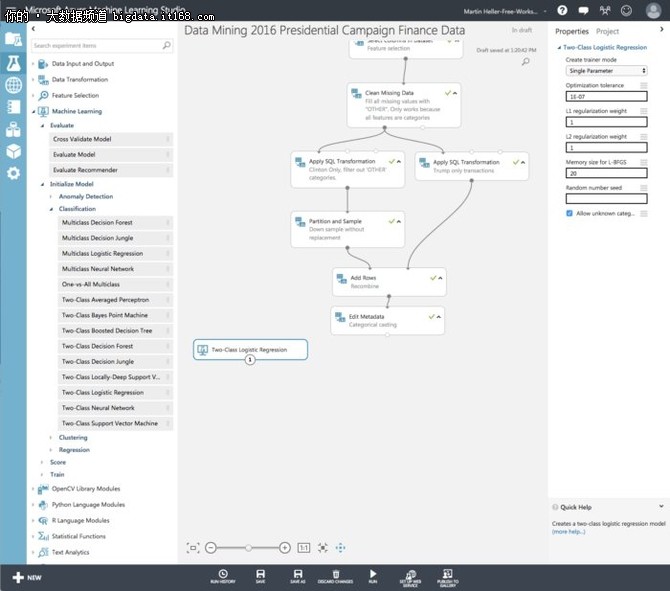Select the Clean Missing Data module
This screenshot has width=670, height=591.
click(x=404, y=105)
